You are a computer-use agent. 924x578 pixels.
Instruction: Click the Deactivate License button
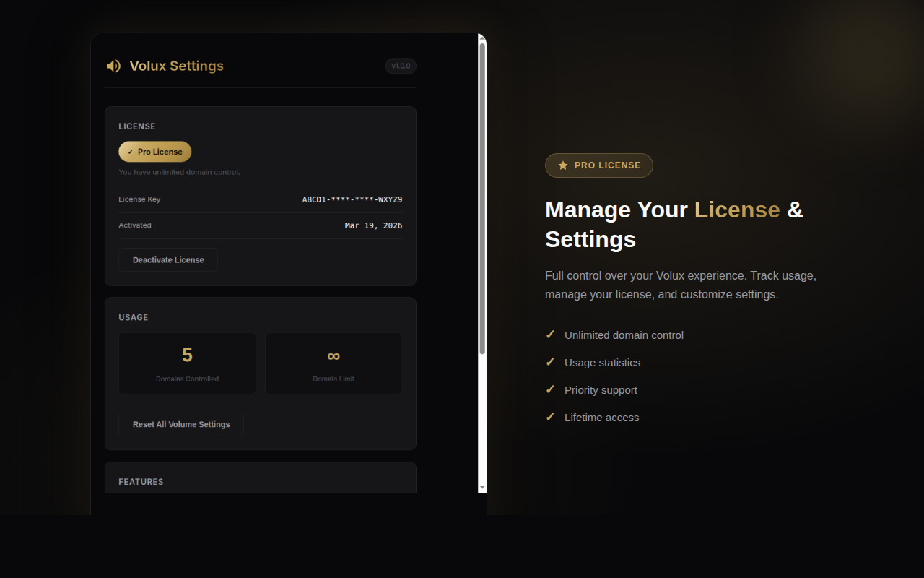click(167, 259)
